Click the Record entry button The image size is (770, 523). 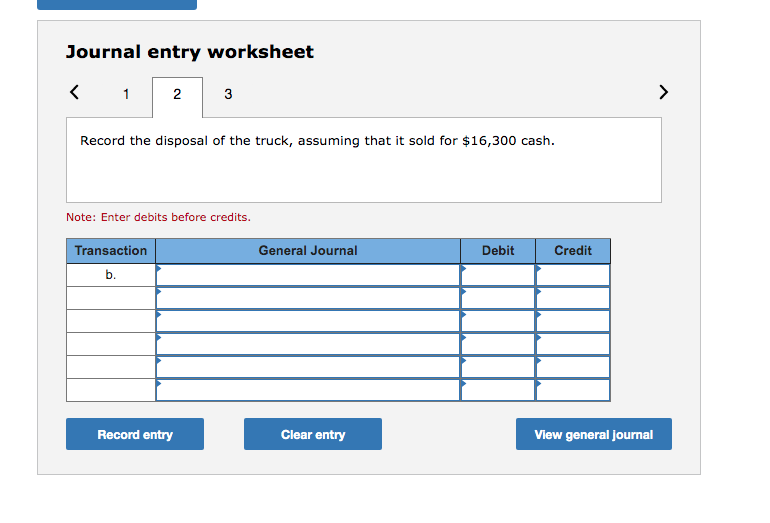click(x=135, y=434)
